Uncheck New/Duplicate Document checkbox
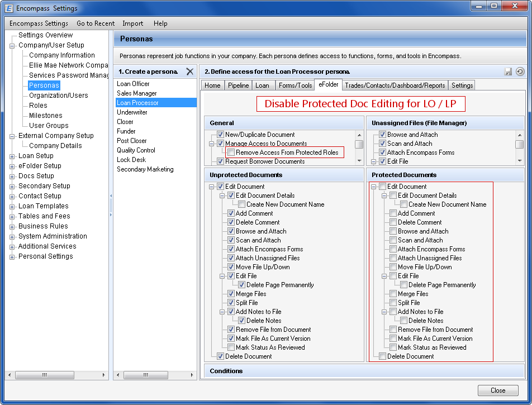This screenshot has height=405, width=532. [221, 135]
